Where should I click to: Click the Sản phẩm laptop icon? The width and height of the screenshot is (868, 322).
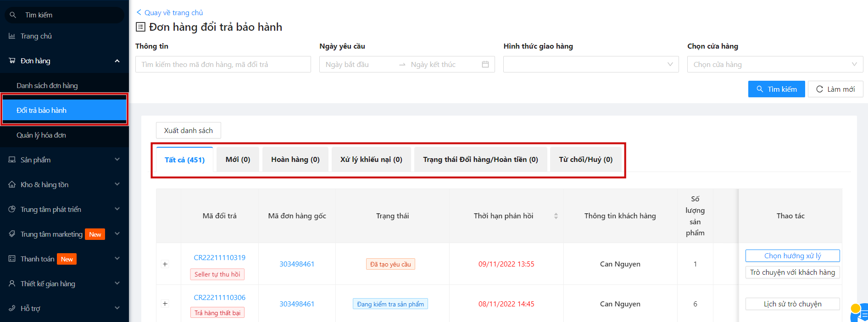click(12, 160)
